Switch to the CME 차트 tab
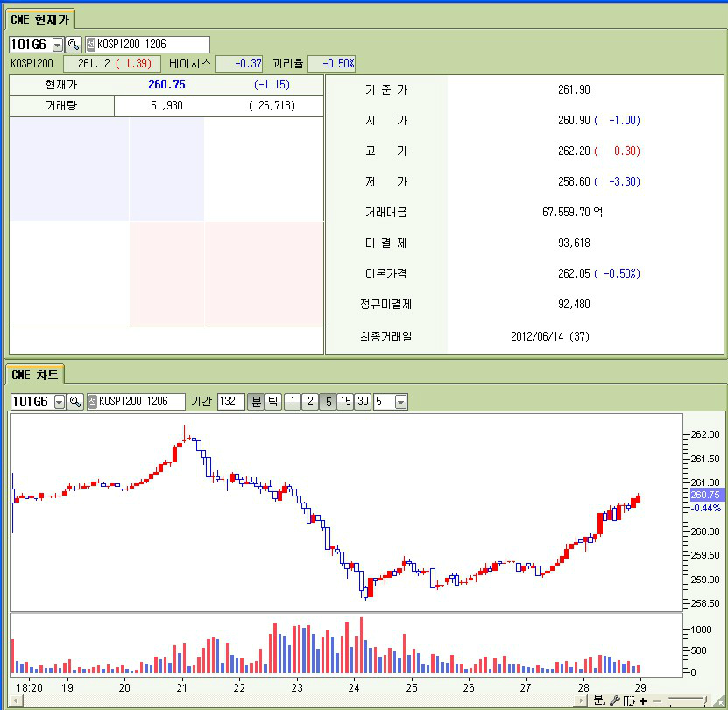The width and height of the screenshot is (728, 710). [x=35, y=375]
